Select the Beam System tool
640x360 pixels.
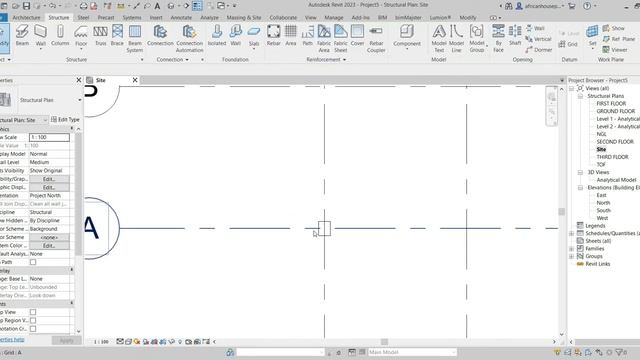click(135, 38)
